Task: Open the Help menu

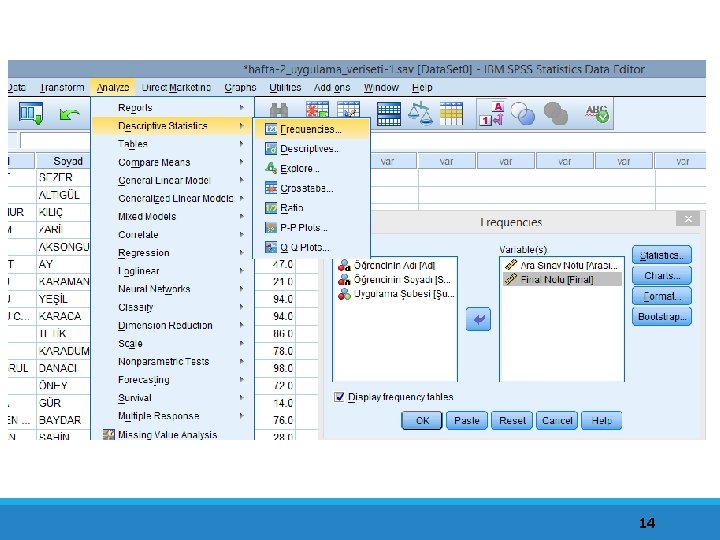Action: 422,87
